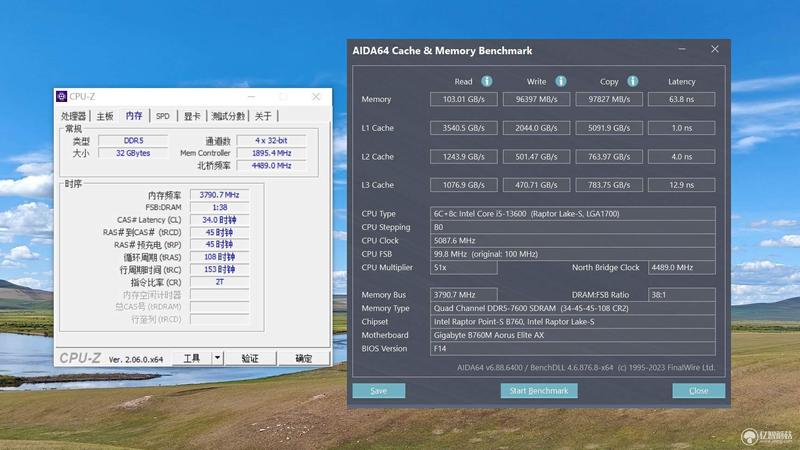Open the 关于 tab in CPU-Z
Image resolution: width=800 pixels, height=450 pixels.
263,116
